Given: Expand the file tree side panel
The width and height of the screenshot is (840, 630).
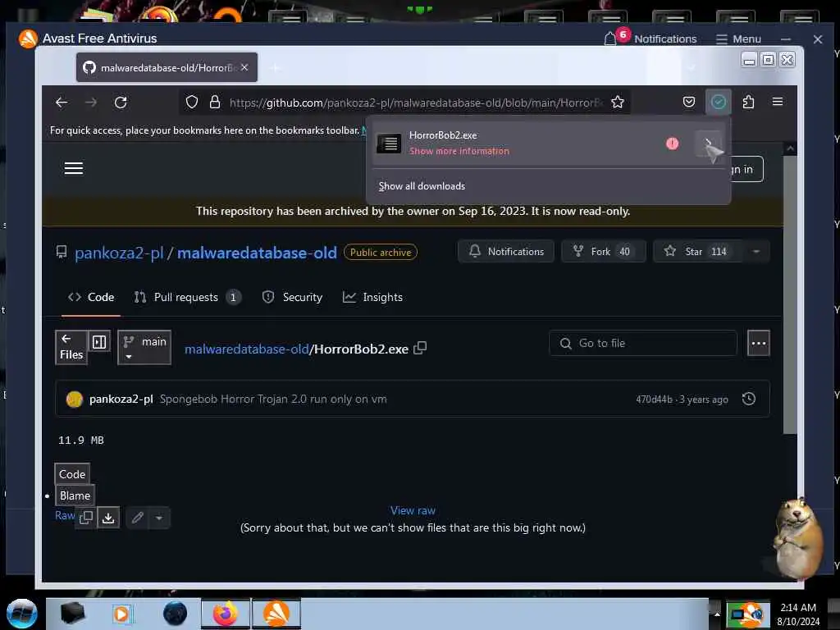Looking at the screenshot, I should click(99, 342).
